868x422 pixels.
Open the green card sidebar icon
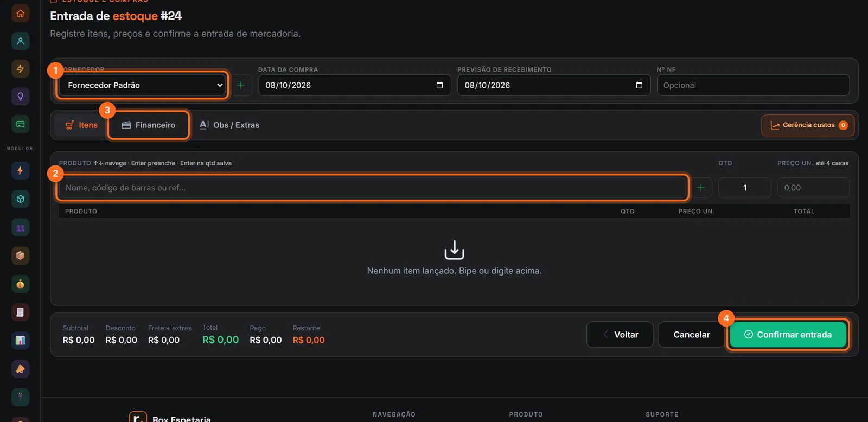(x=20, y=124)
